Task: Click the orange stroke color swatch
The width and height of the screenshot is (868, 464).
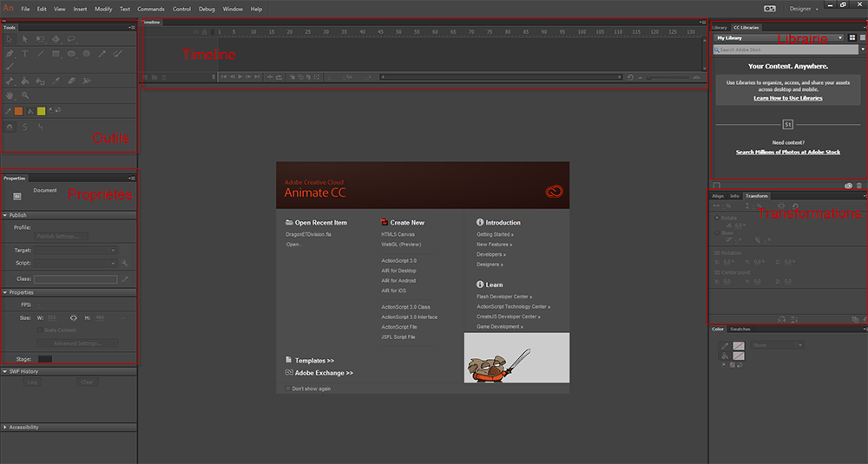Action: (x=18, y=111)
